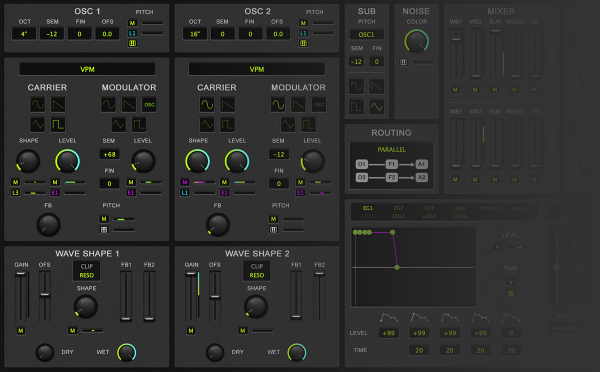The width and height of the screenshot is (600, 372).
Task: Select triangle wave for OSC 2 modulator
Action: tap(288, 124)
